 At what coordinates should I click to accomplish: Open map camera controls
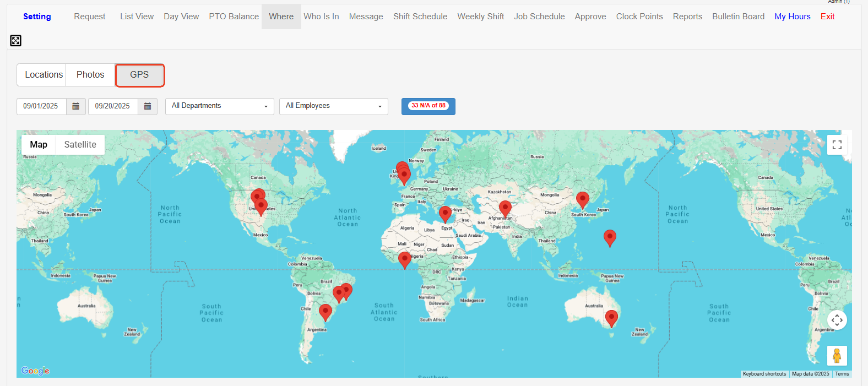pyautogui.click(x=837, y=320)
